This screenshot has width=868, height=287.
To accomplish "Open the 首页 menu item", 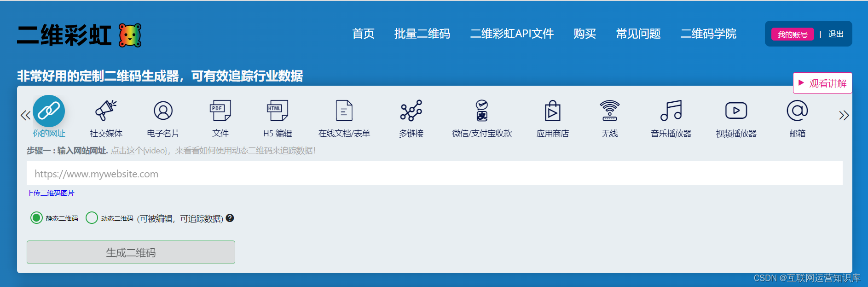I will tap(363, 34).
